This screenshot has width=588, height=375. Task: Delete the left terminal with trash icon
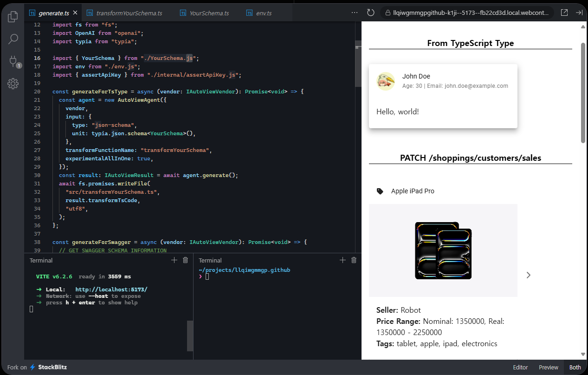tap(186, 260)
